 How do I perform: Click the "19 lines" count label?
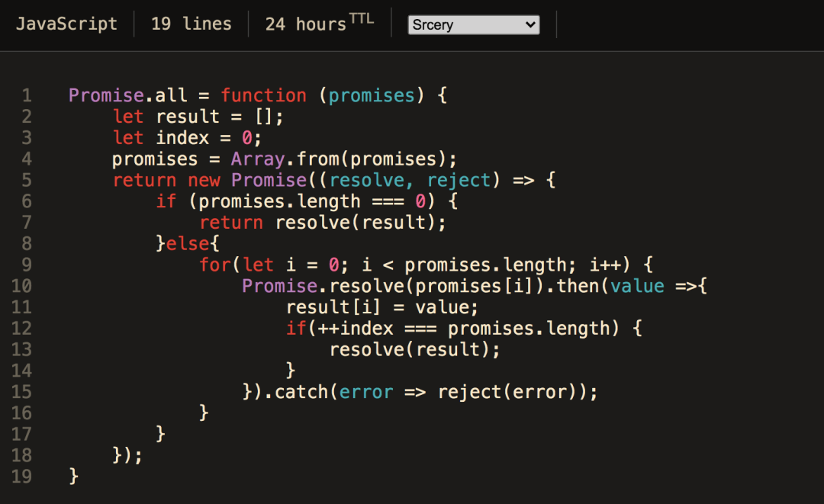click(x=192, y=24)
